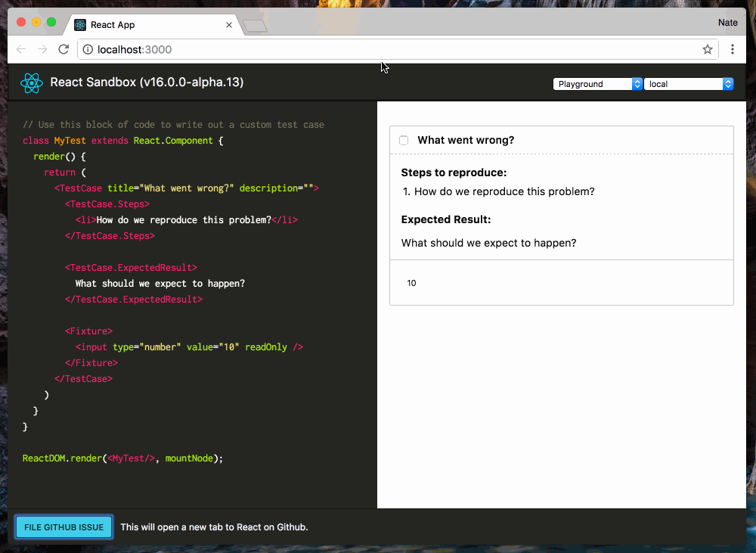Click the FILE GITHUB ISSUE button

click(64, 527)
